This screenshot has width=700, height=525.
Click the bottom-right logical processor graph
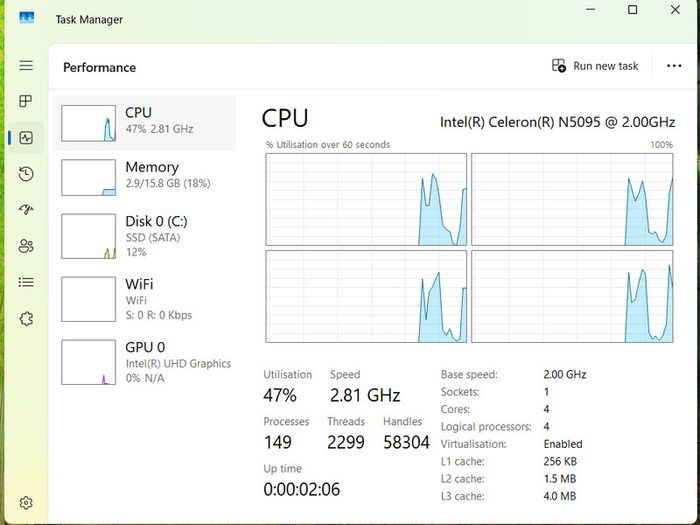click(x=572, y=296)
